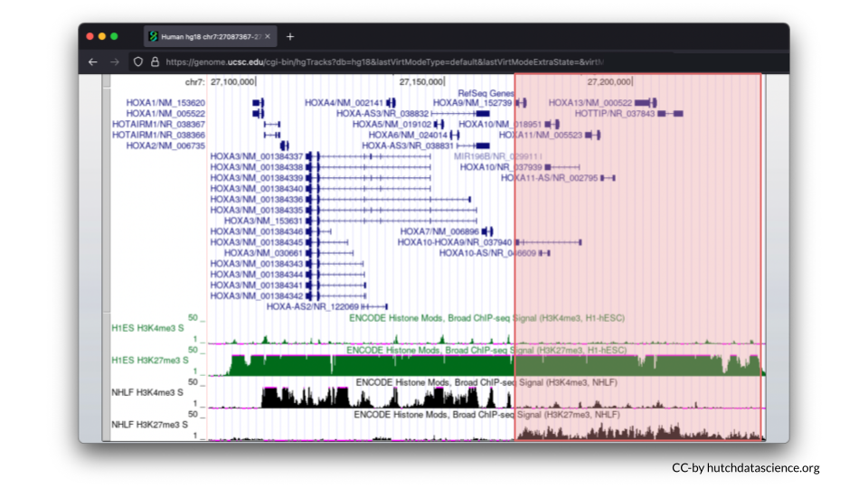Click the 27,200,000 ruler position
Screen dimensions: 868x488
pyautogui.click(x=609, y=82)
